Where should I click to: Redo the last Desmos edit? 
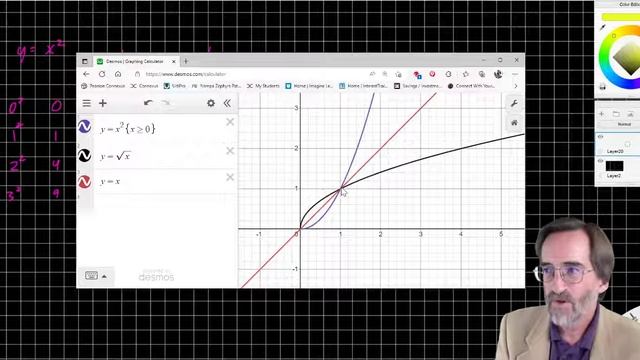pos(165,103)
